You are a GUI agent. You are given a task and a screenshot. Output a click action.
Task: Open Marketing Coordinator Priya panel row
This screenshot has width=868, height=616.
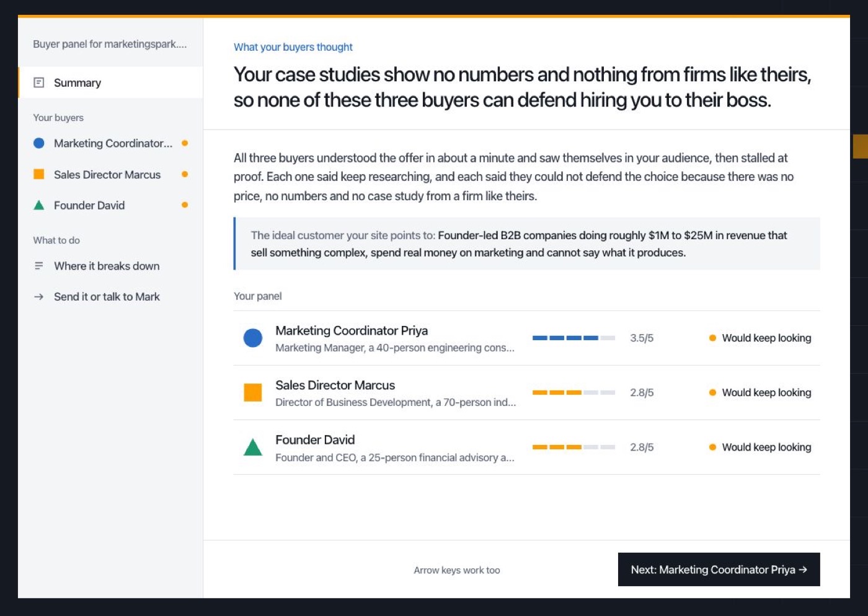526,338
